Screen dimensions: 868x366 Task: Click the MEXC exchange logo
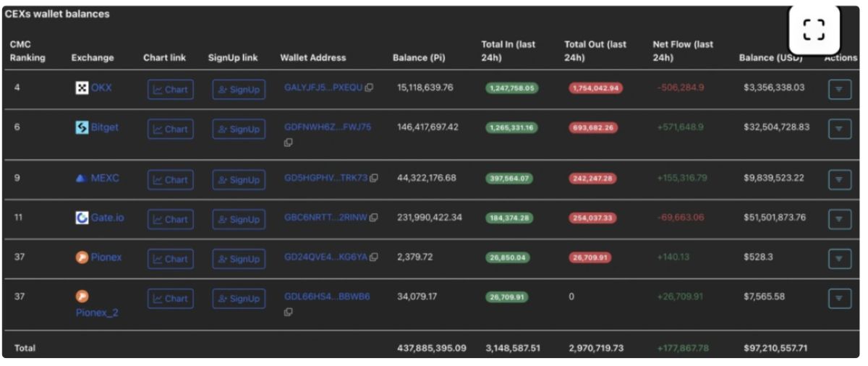pos(82,178)
